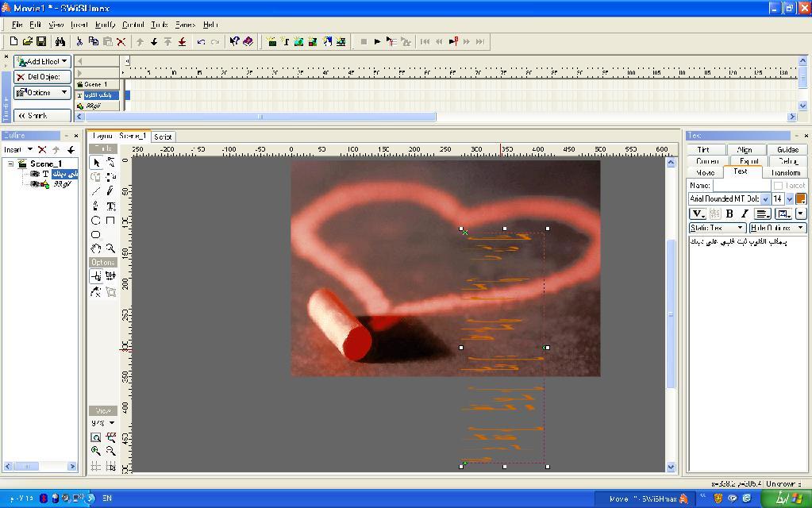Viewport: 812px width, 508px height.
Task: Click the red Delete icon in Outline panel
Action: click(x=42, y=149)
